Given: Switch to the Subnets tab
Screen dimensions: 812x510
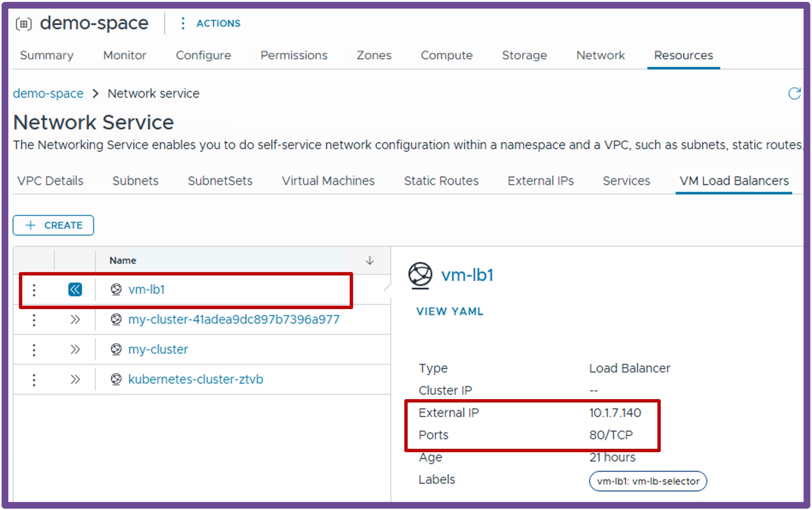Looking at the screenshot, I should tap(135, 181).
